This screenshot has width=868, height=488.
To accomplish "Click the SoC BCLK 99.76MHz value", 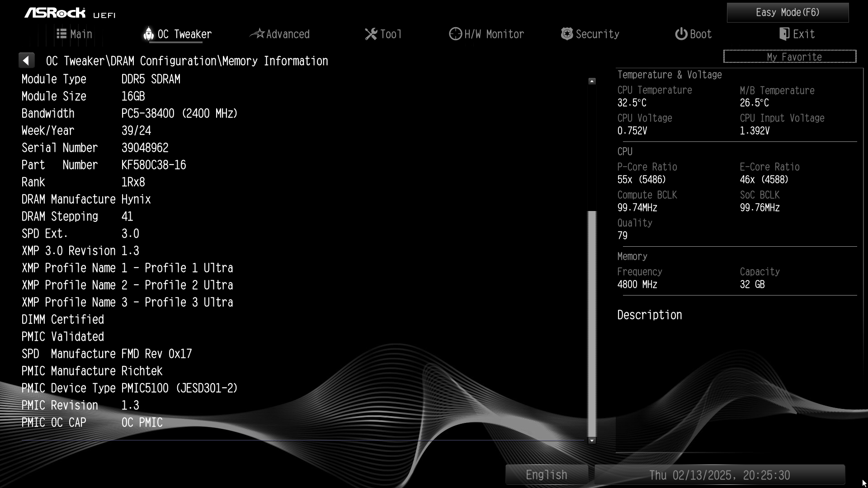I will pyautogui.click(x=760, y=207).
